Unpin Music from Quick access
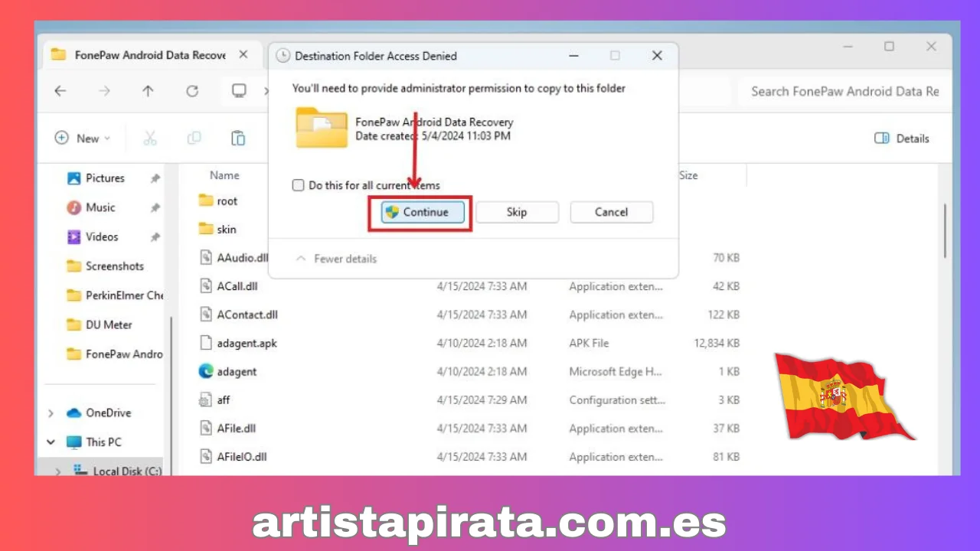The image size is (980, 551). pos(155,207)
